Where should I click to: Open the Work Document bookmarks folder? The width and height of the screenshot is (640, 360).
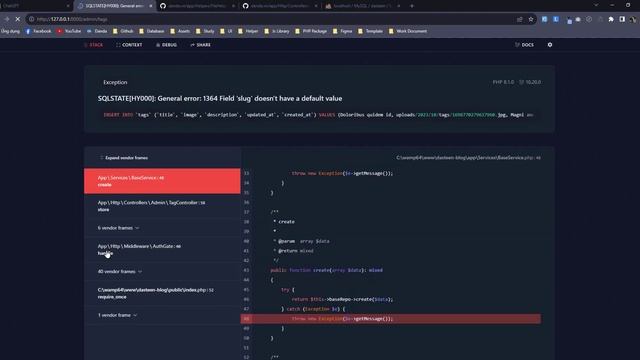coord(408,31)
